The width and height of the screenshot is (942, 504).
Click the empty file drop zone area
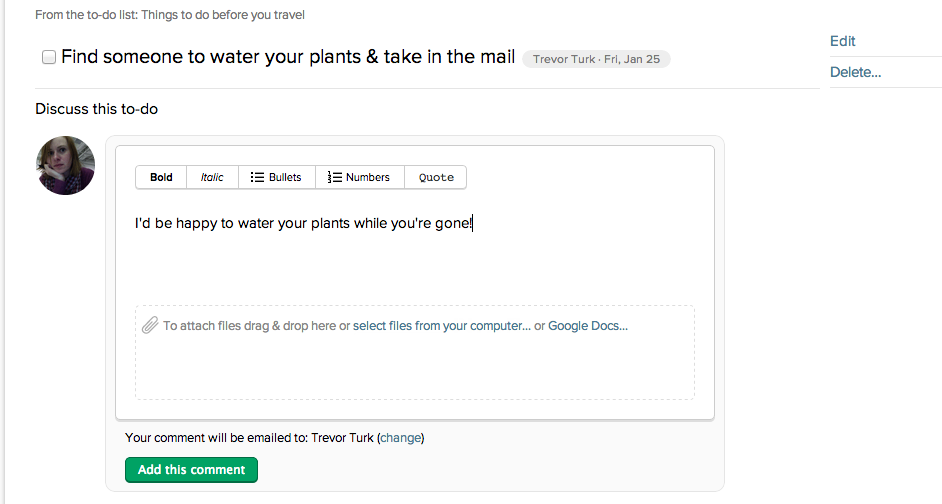click(x=414, y=368)
